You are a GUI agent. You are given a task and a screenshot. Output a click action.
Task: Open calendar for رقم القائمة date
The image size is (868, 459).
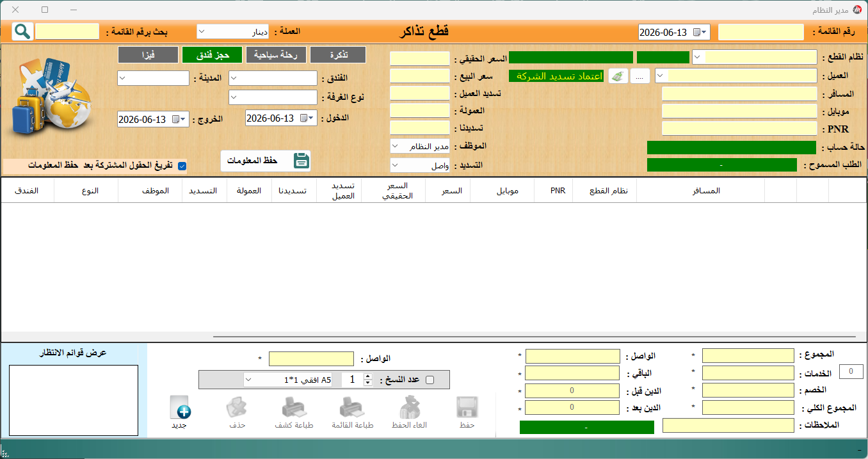point(696,32)
